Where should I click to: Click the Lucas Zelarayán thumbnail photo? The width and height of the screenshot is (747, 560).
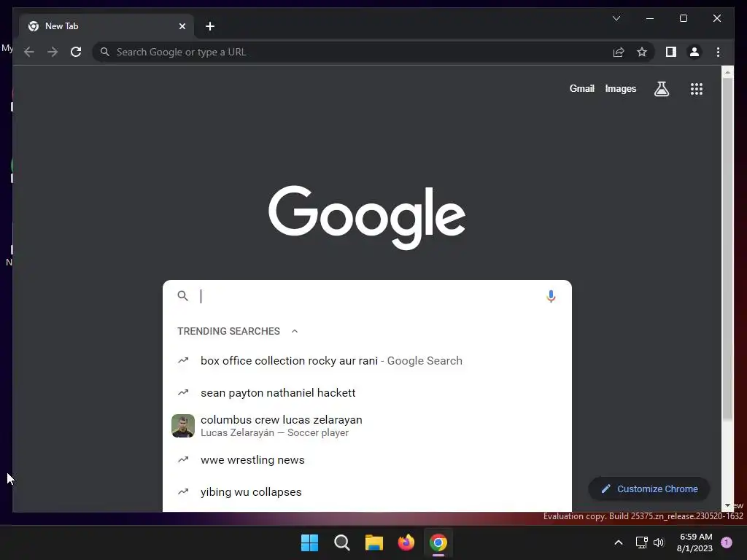183,426
